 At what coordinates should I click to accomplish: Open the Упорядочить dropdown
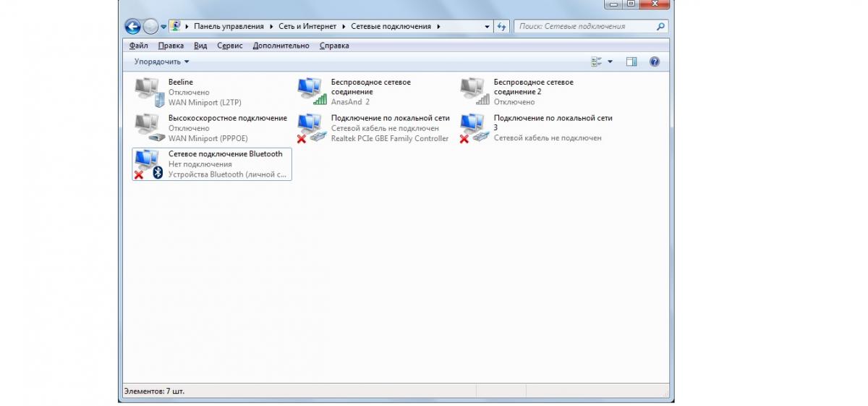click(161, 62)
